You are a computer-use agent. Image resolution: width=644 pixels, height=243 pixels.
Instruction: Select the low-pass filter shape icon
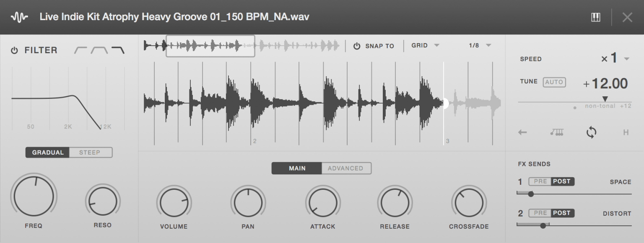pyautogui.click(x=118, y=50)
